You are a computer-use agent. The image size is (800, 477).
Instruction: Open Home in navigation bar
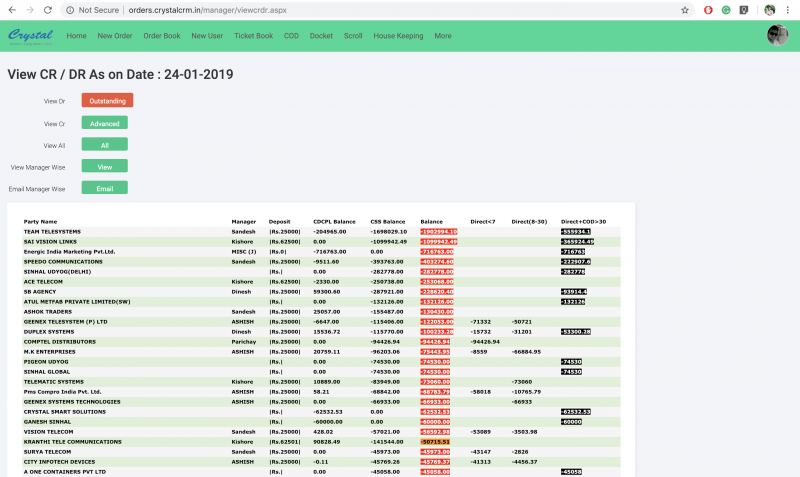[76, 36]
